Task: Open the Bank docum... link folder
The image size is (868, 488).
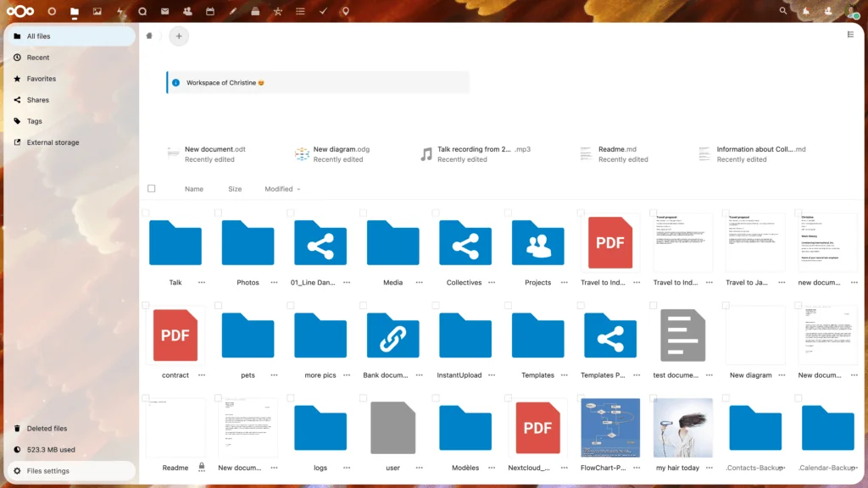Action: [393, 335]
